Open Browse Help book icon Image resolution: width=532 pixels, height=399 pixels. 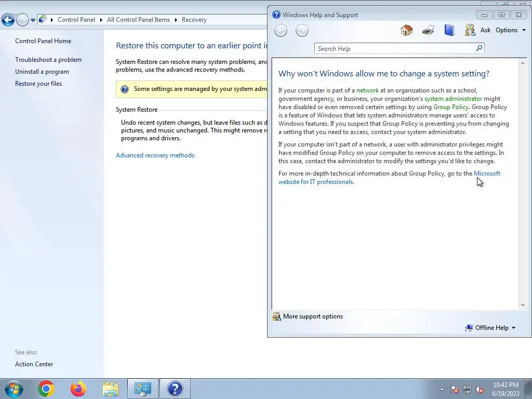coord(449,30)
